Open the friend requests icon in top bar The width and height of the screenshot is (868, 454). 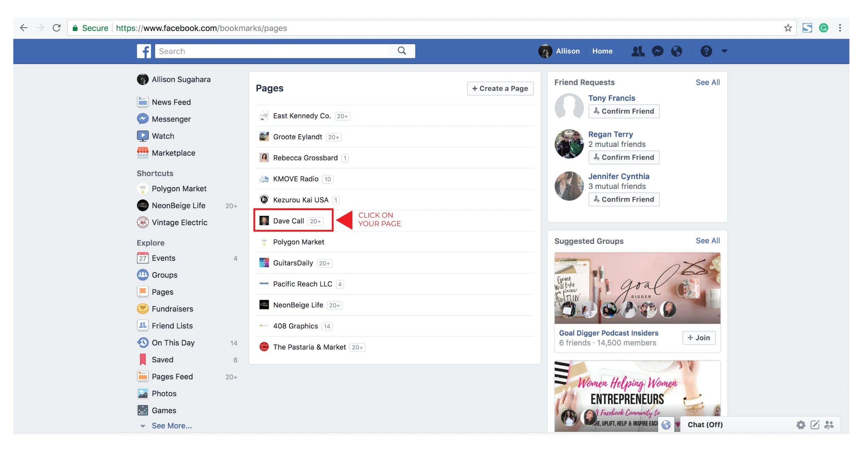(637, 51)
